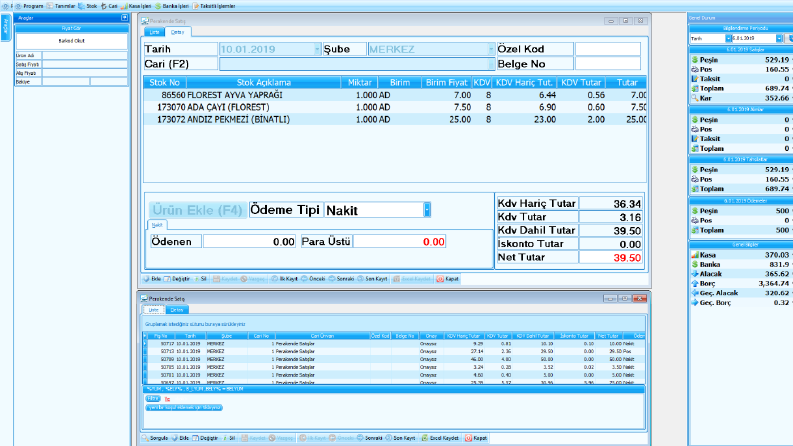This screenshot has height=446, width=793.
Task: Open the Tarih date dropdown arrow
Action: point(317,49)
